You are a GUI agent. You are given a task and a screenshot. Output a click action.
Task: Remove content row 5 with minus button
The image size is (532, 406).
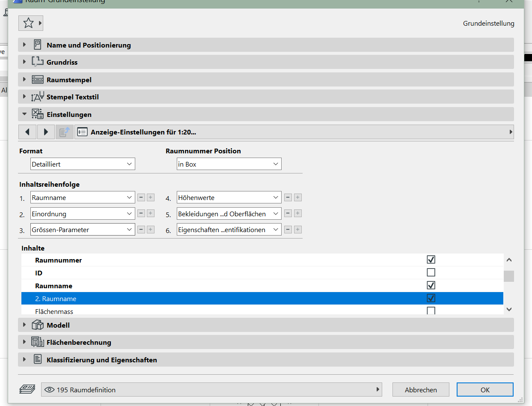[288, 213]
